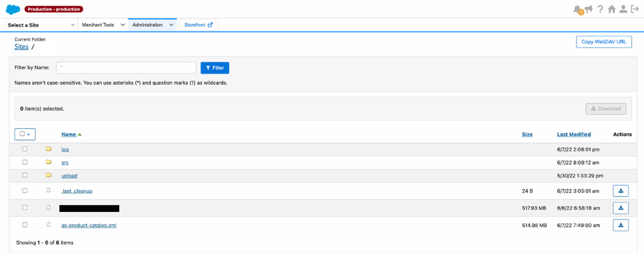Open the upload folder link
Screen dimensions: 644x258
(x=69, y=176)
